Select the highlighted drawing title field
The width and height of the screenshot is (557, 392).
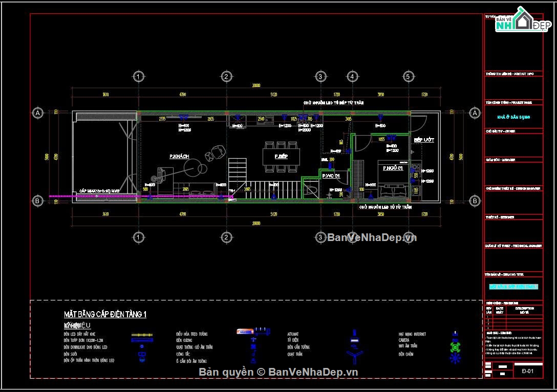pyautogui.click(x=513, y=287)
